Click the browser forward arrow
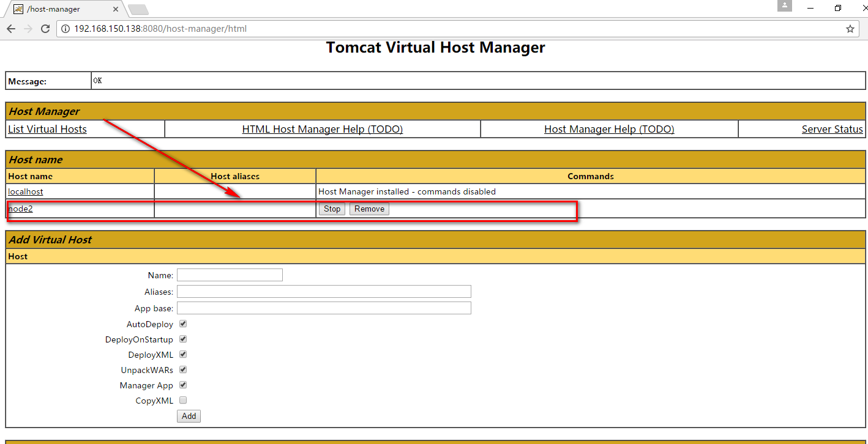 28,29
